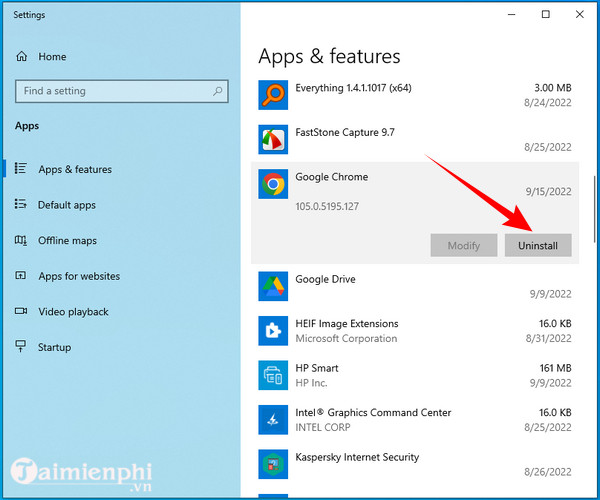
Task: Uninstall Google Chrome
Action: pyautogui.click(x=538, y=246)
